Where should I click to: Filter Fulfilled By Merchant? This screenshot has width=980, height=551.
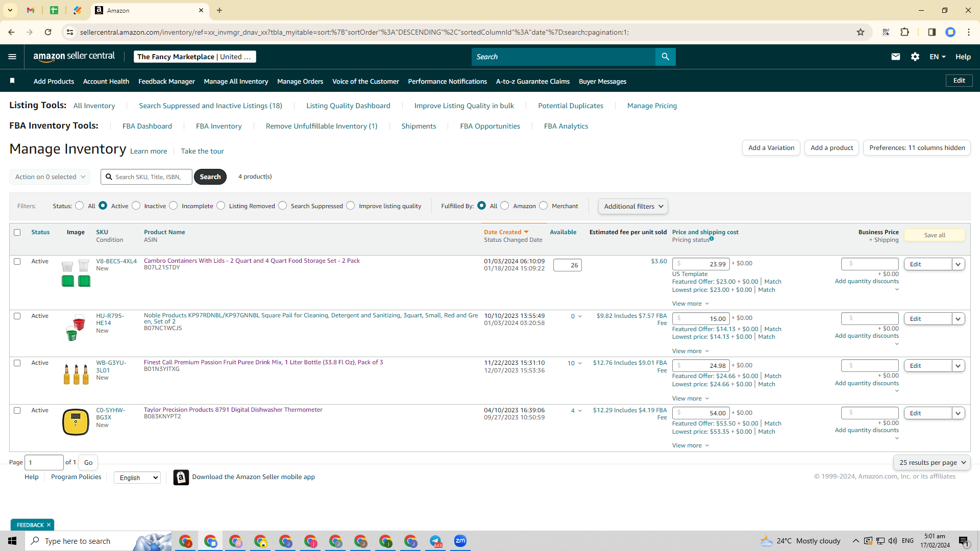click(544, 206)
